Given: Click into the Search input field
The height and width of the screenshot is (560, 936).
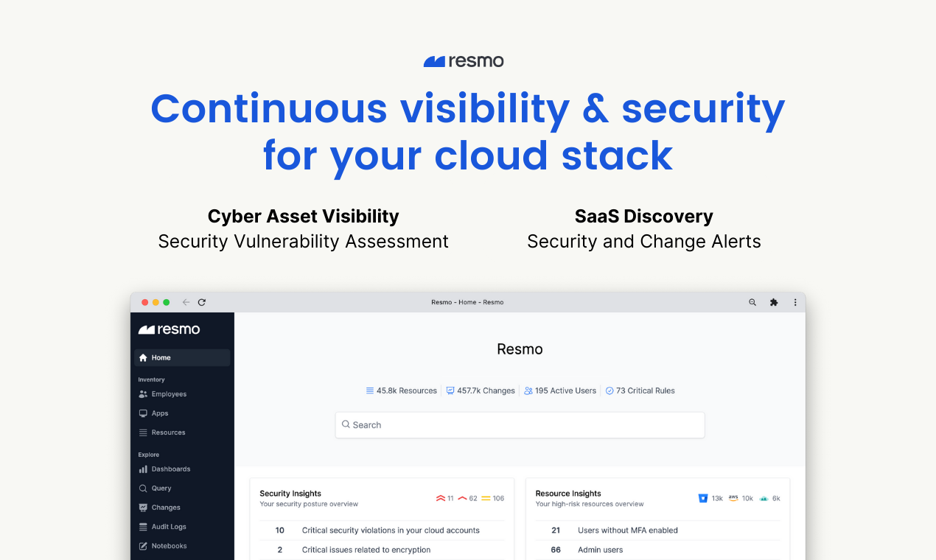Looking at the screenshot, I should point(520,425).
